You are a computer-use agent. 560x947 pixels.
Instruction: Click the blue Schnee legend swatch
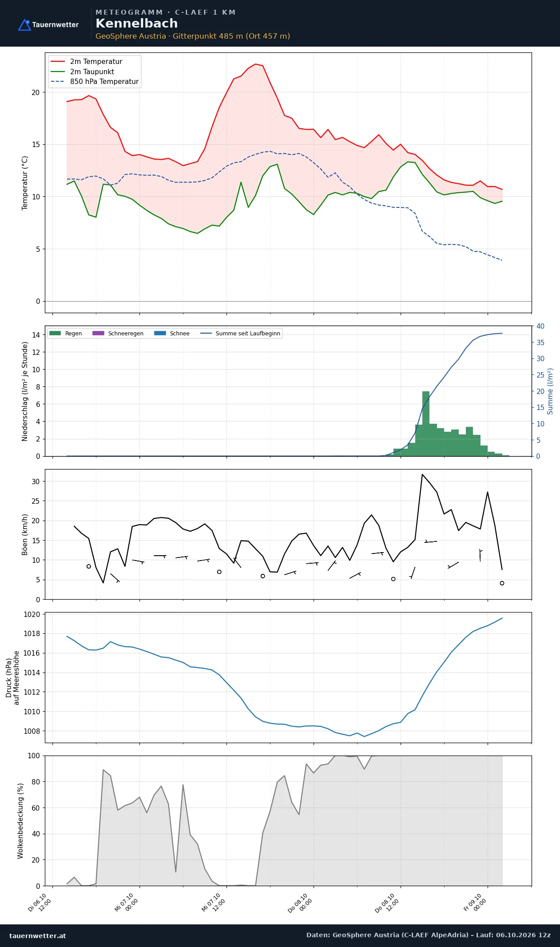(x=160, y=333)
